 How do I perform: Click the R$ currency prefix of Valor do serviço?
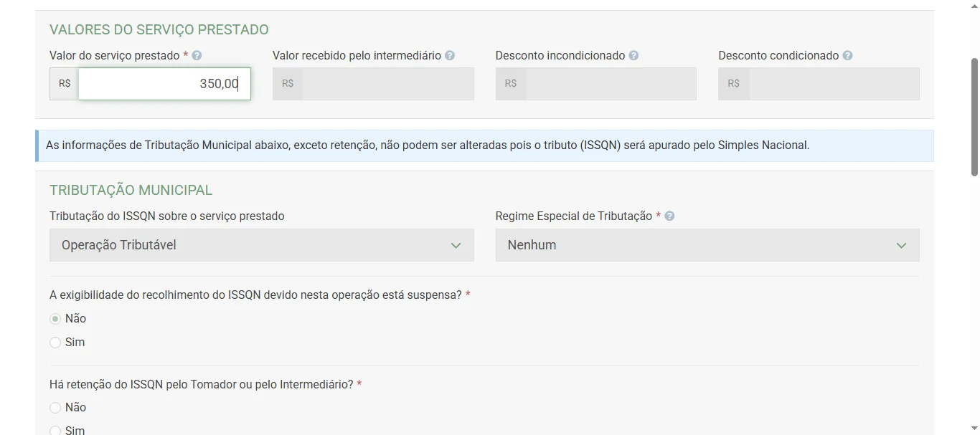63,83
